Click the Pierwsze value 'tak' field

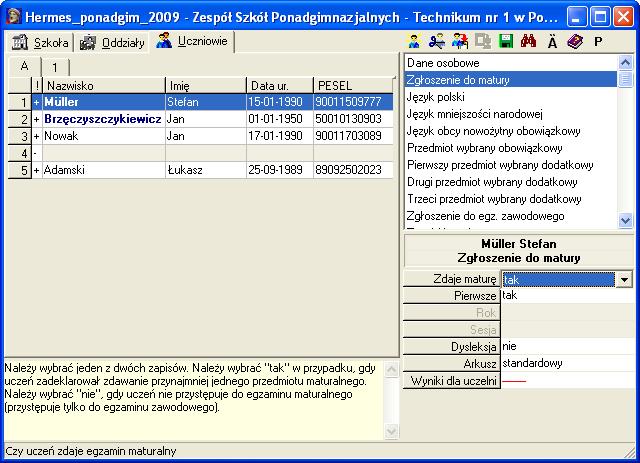567,296
